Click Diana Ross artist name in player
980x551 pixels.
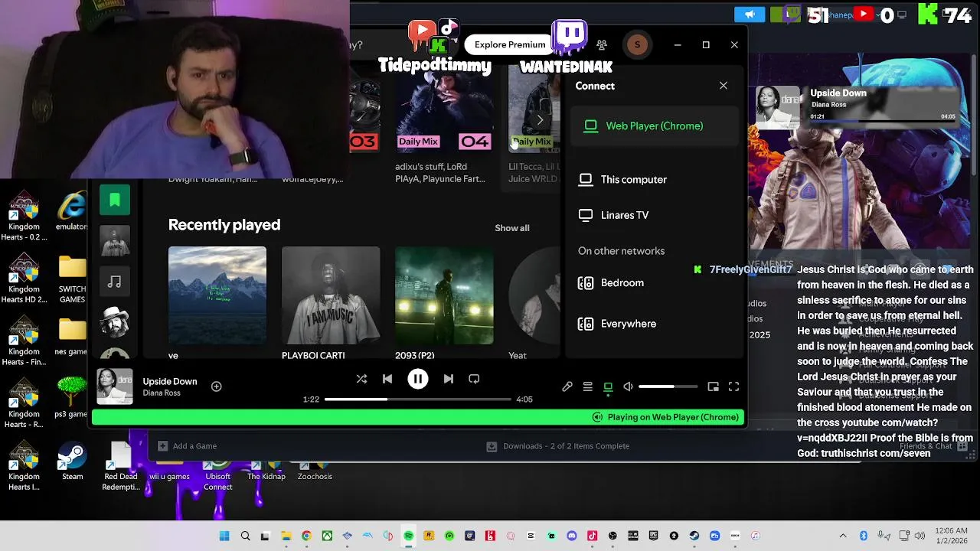(162, 393)
